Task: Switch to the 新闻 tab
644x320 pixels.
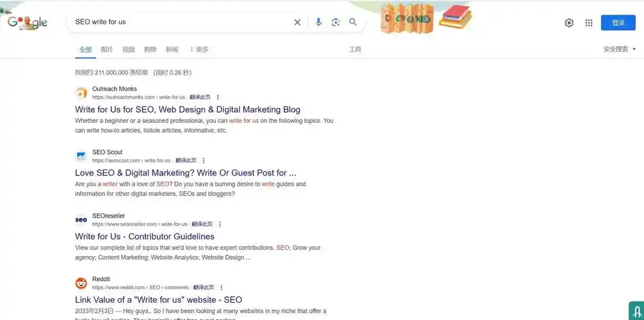Action: point(172,49)
